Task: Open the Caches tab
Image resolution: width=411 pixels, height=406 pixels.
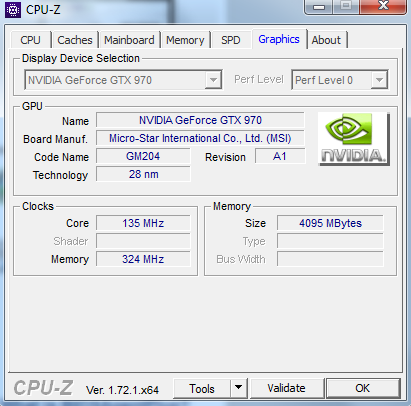Action: click(75, 40)
